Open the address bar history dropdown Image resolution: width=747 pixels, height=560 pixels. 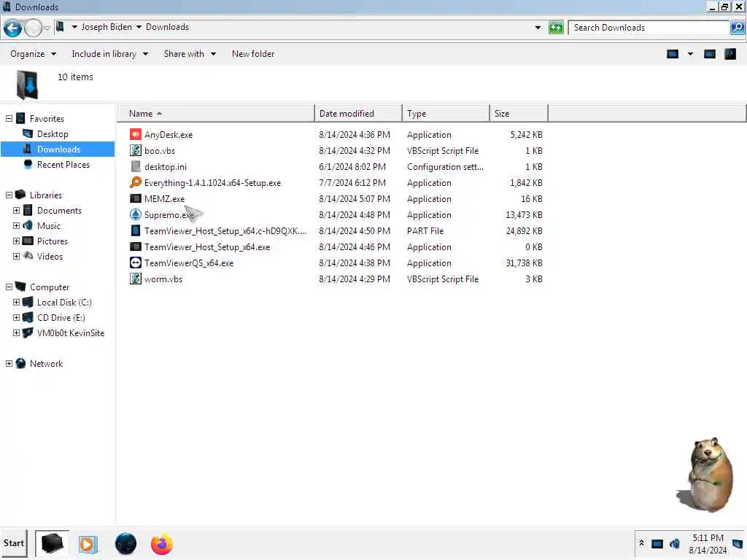coord(538,28)
